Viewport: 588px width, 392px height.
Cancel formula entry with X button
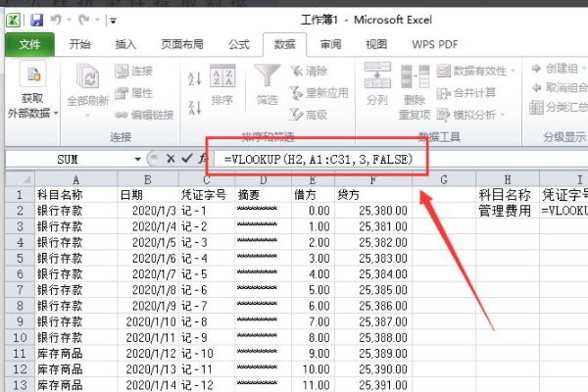171,158
